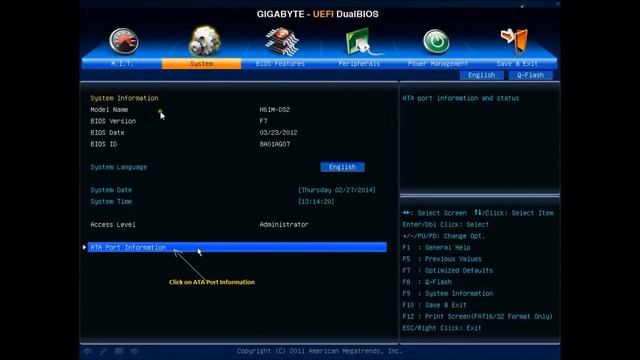Click the grid icon in bottom bar
The width and height of the screenshot is (640, 360).
click(119, 351)
